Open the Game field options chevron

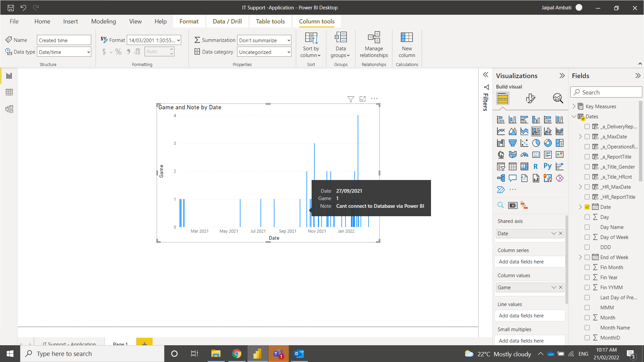pos(554,288)
